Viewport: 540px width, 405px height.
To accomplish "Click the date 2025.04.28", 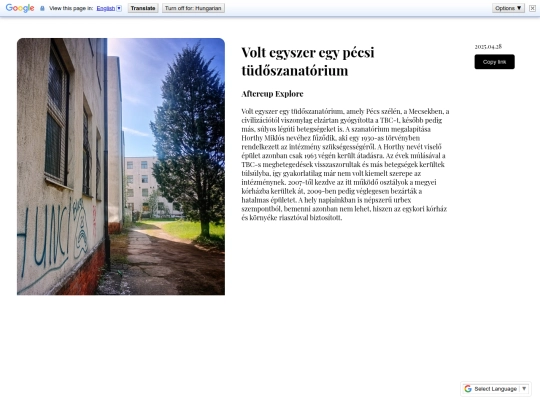I will 488,46.
